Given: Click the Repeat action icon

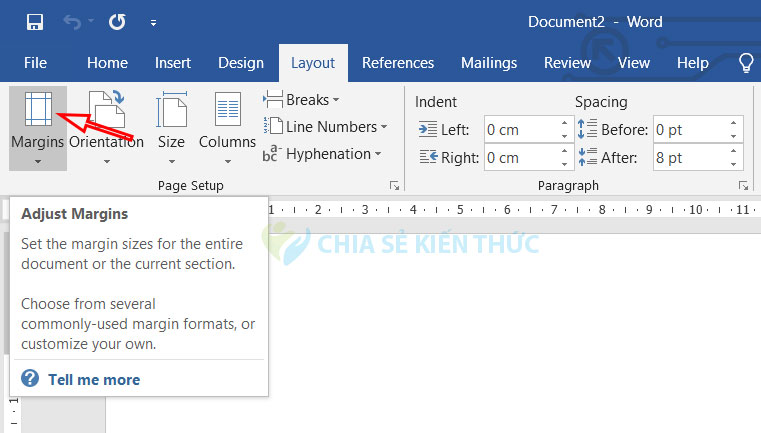Looking at the screenshot, I should pyautogui.click(x=116, y=21).
